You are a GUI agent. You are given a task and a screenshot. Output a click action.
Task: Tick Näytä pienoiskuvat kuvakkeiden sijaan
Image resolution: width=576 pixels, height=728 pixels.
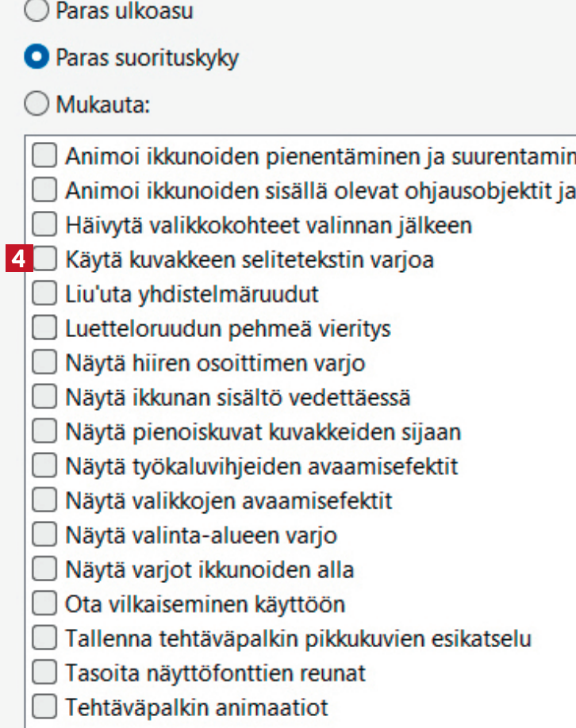click(x=44, y=432)
